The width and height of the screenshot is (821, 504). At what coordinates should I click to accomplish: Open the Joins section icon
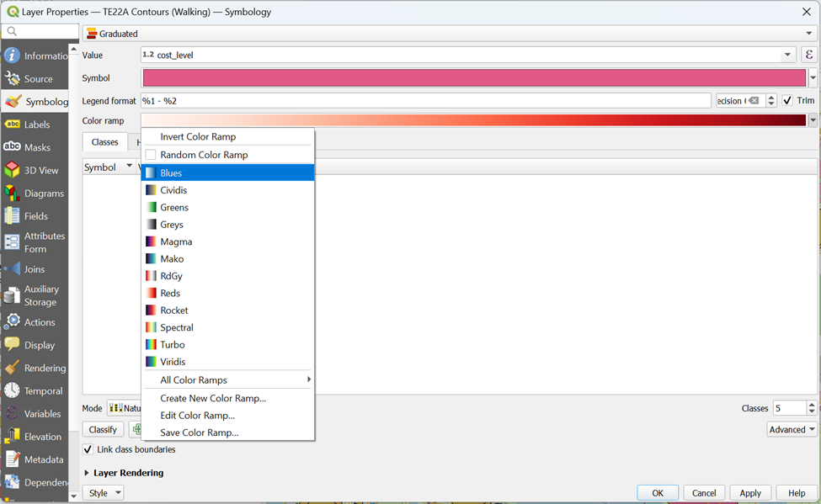coord(12,269)
